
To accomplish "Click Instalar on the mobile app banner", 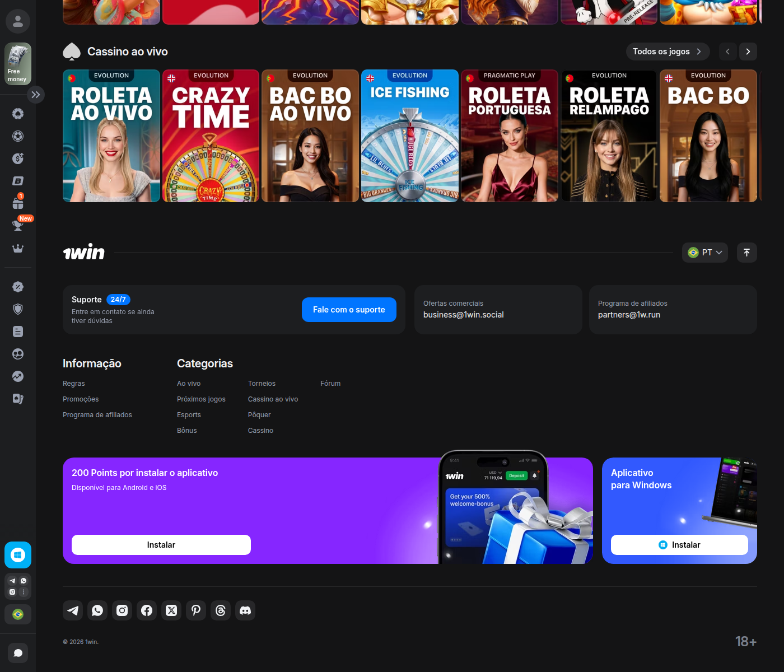I will pos(161,545).
